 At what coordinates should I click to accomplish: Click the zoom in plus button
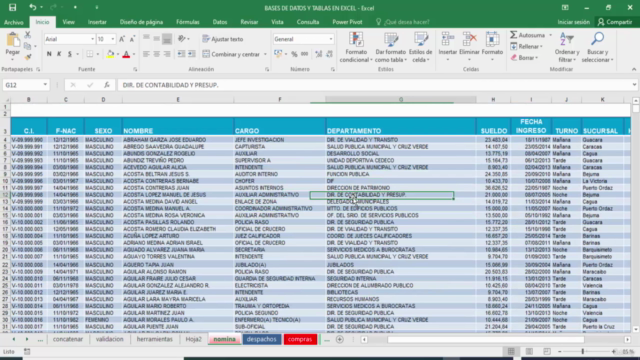coord(614,351)
